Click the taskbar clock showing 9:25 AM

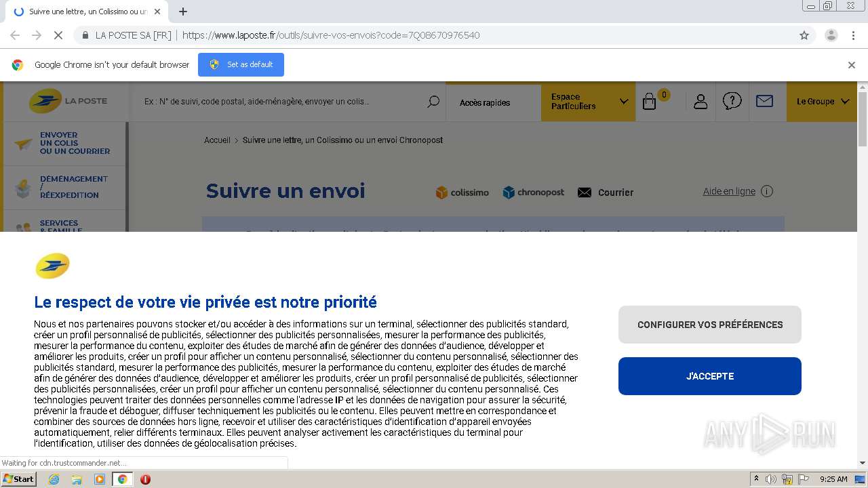tap(833, 479)
